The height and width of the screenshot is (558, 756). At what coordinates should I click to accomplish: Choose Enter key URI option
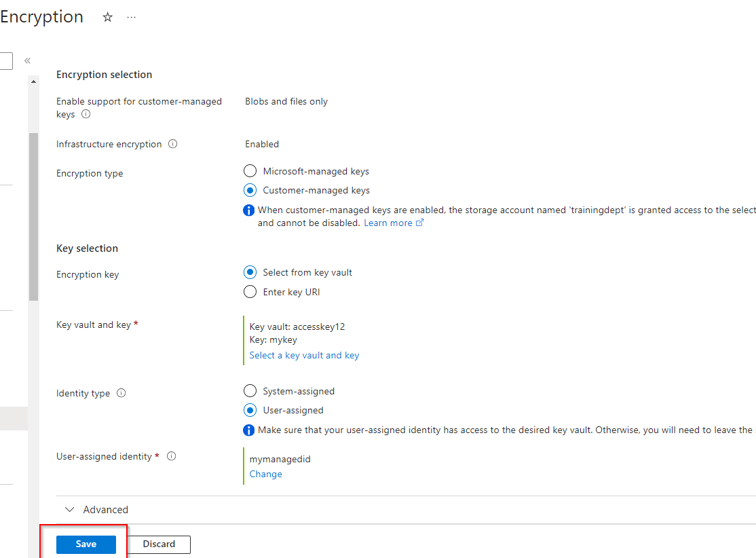(x=250, y=292)
